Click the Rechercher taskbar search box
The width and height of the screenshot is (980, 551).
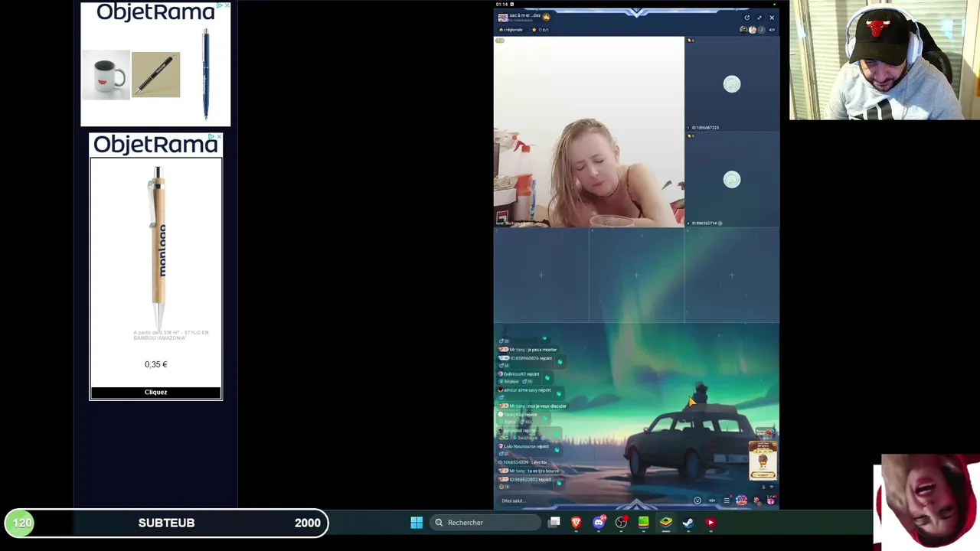coord(484,523)
